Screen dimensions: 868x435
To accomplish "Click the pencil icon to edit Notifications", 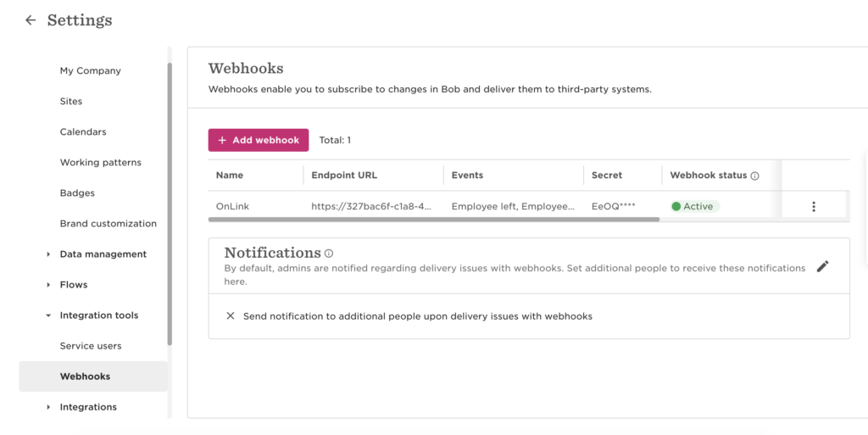I will click(822, 266).
